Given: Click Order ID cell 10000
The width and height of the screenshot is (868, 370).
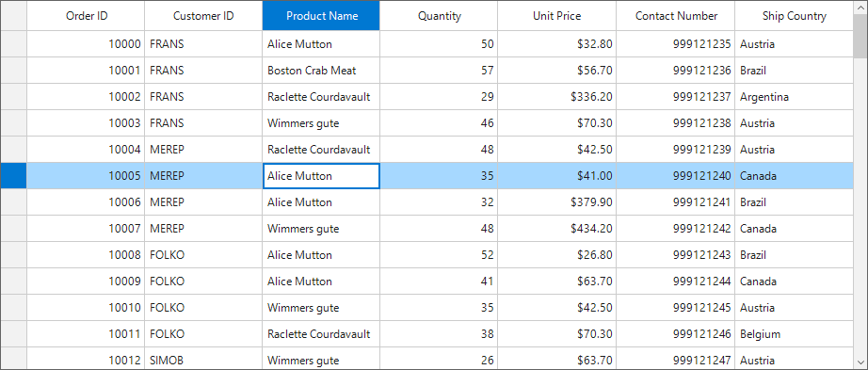Looking at the screenshot, I should (x=86, y=43).
